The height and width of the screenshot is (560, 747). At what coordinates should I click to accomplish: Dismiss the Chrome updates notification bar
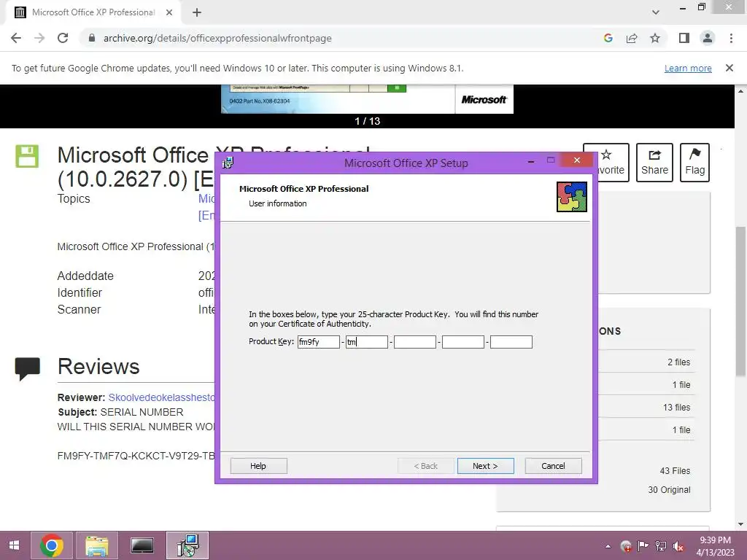(729, 68)
